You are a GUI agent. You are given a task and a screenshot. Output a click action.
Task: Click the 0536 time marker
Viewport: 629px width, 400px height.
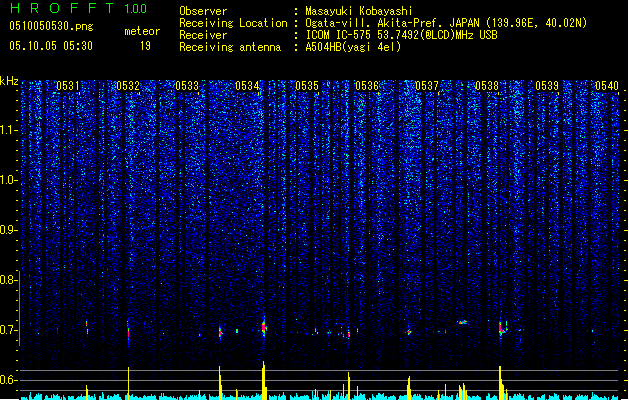(367, 86)
